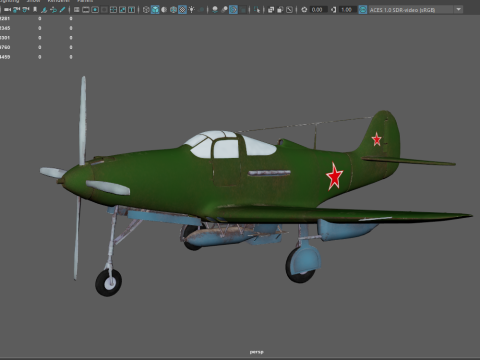This screenshot has width=480, height=360.
Task: Toggle the Safe Action overlay
Action: (x=123, y=10)
